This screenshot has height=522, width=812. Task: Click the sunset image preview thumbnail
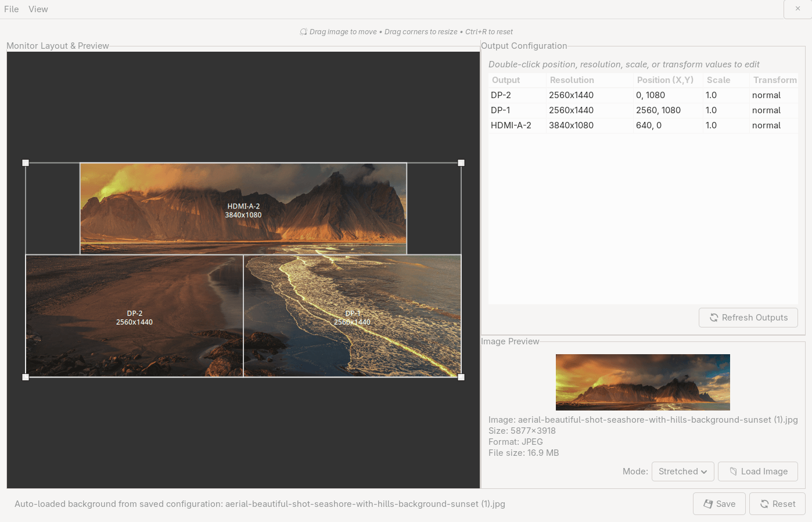tap(642, 382)
